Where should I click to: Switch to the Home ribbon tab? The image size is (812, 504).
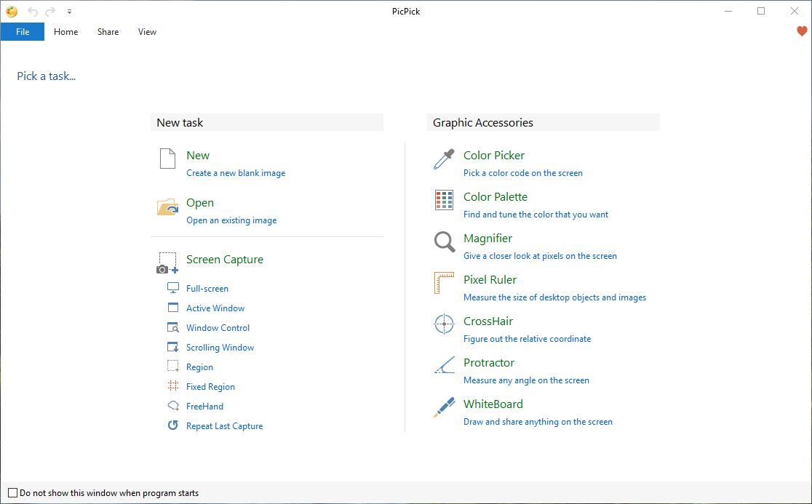tap(65, 32)
